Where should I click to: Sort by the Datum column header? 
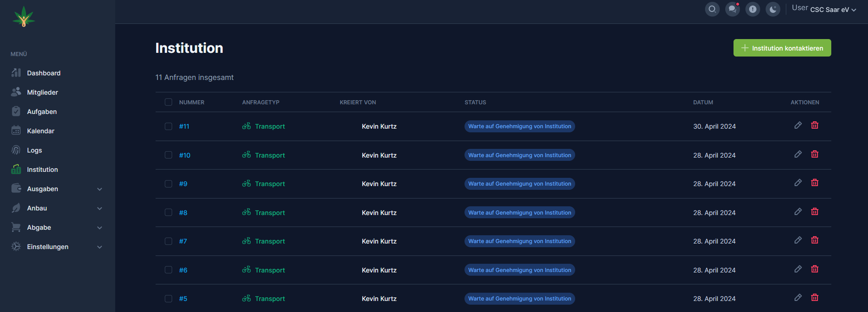tap(703, 102)
